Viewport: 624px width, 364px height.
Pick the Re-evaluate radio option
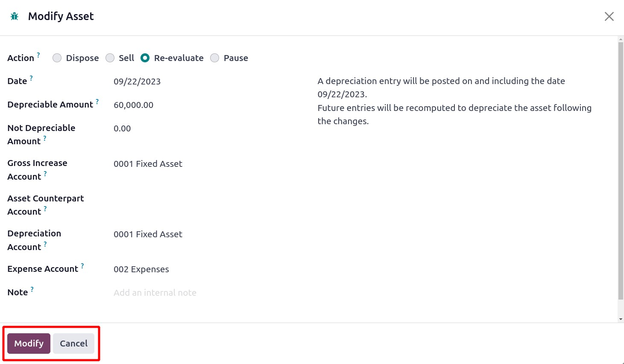[x=145, y=58]
